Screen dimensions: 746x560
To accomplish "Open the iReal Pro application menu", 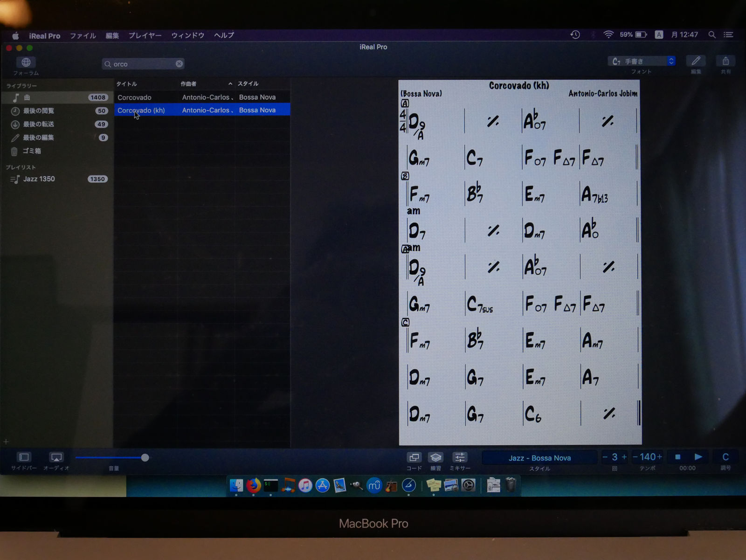I will 44,36.
